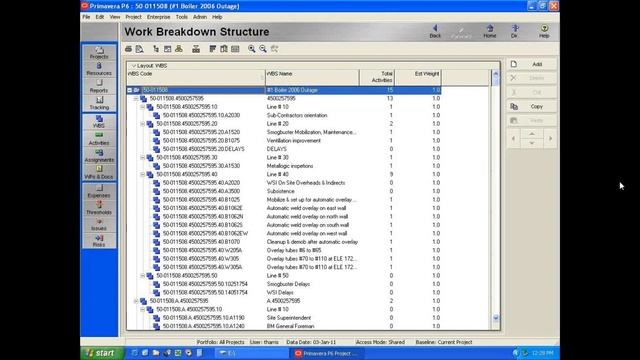Click the scrollbar up arrow of WBS table

click(x=496, y=74)
